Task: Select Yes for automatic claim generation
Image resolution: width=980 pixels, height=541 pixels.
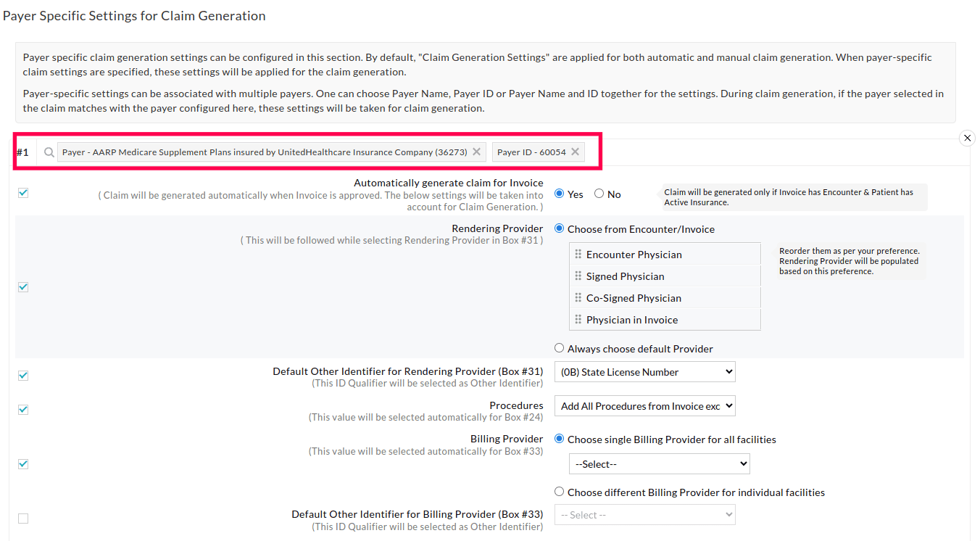Action: [557, 194]
